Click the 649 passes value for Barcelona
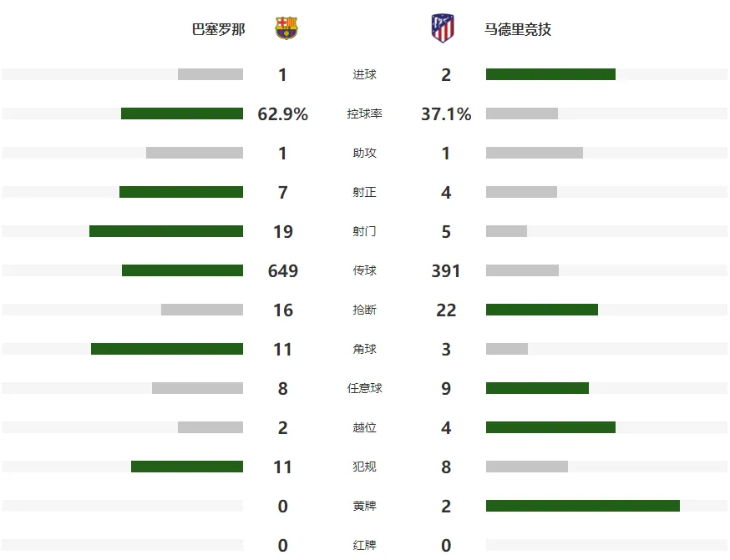This screenshot has height=560, width=730. (283, 270)
